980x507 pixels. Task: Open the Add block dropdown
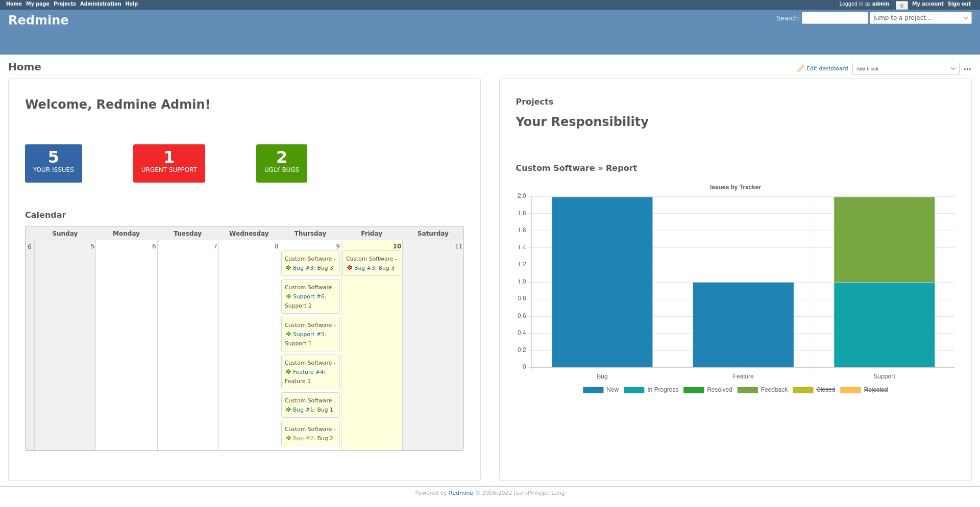[906, 69]
